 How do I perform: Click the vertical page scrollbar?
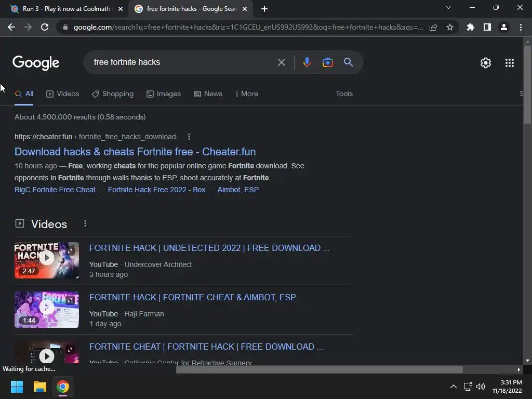(527, 85)
